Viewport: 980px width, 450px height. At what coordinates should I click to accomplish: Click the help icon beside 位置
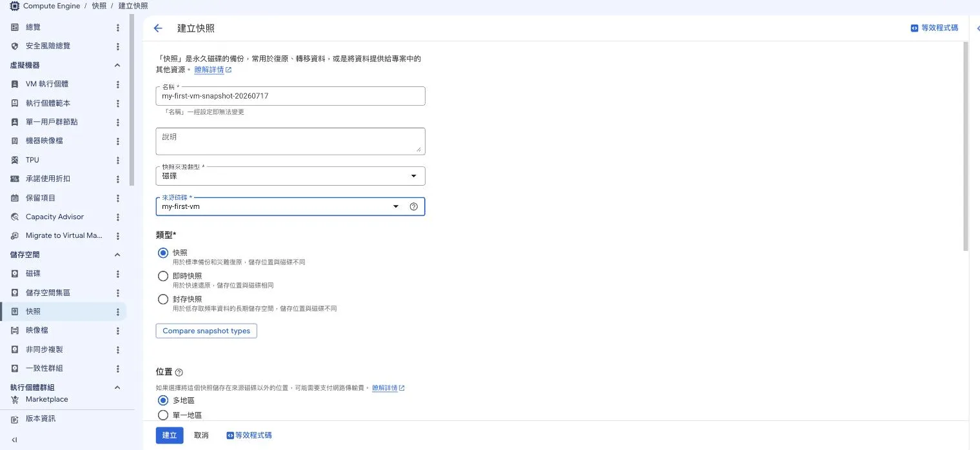(179, 372)
